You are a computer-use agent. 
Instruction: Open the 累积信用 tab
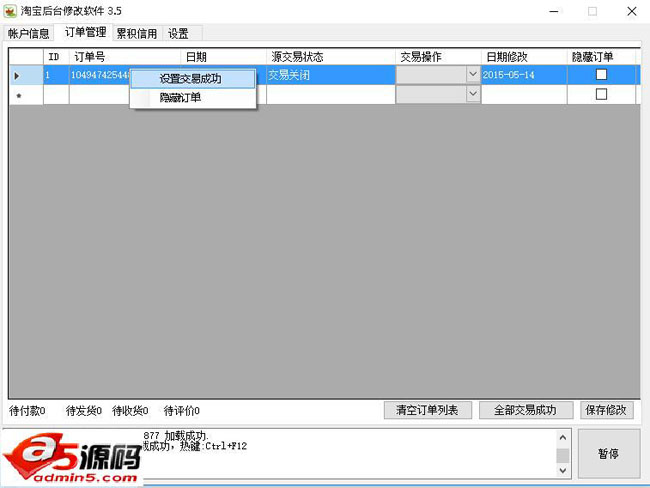pyautogui.click(x=137, y=33)
